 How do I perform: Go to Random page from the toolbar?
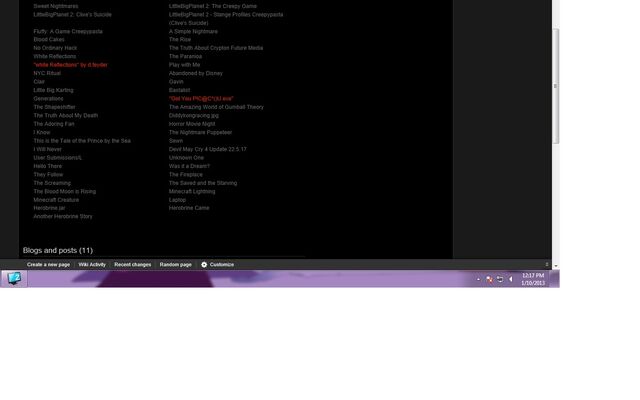pyautogui.click(x=176, y=264)
